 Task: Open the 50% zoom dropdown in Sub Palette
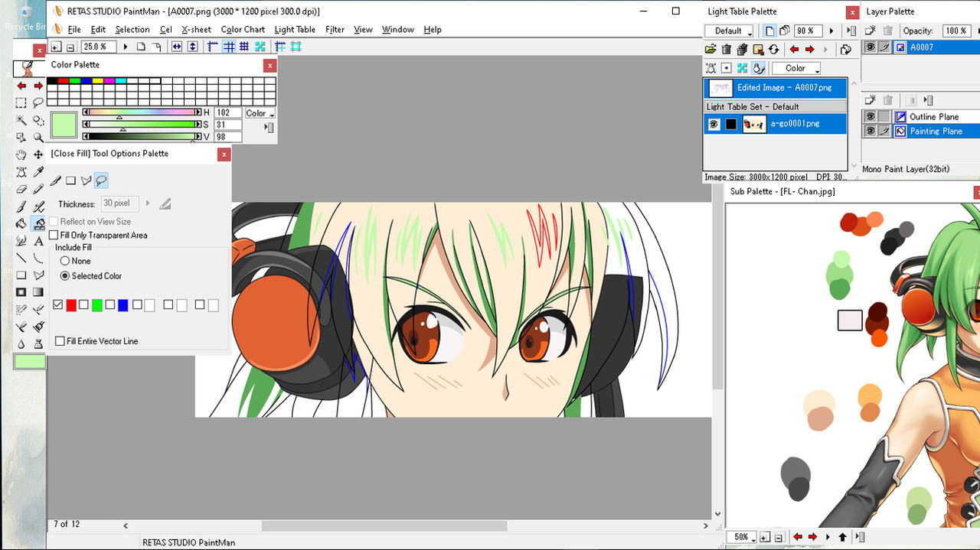coord(742,537)
